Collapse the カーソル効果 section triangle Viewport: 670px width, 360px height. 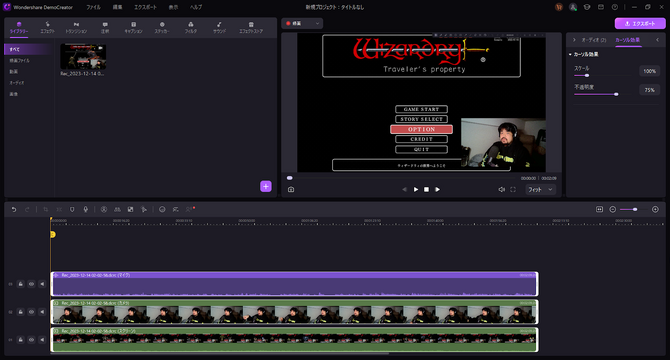point(570,54)
